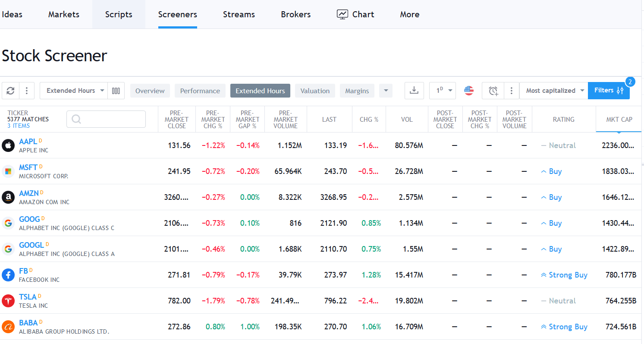This screenshot has height=344, width=644.
Task: Open the Filters panel
Action: point(609,90)
